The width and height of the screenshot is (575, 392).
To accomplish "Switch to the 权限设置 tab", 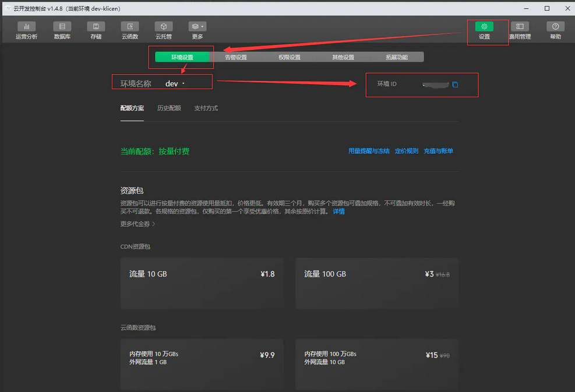I will (x=290, y=57).
